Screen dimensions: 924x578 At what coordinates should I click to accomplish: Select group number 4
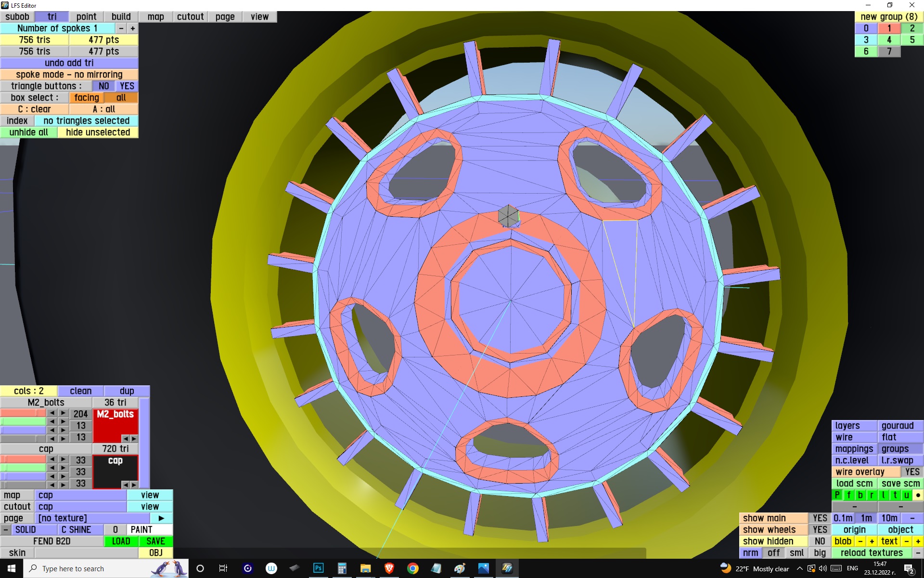point(889,40)
